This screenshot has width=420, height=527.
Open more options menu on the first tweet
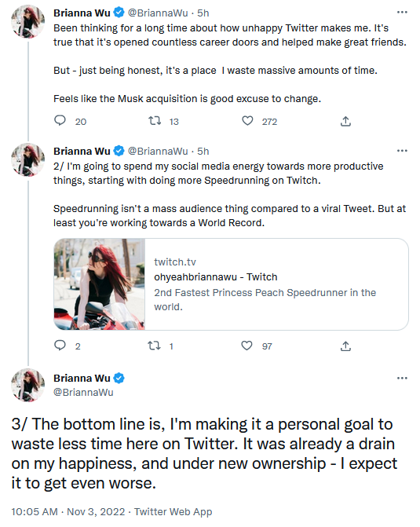(402, 13)
